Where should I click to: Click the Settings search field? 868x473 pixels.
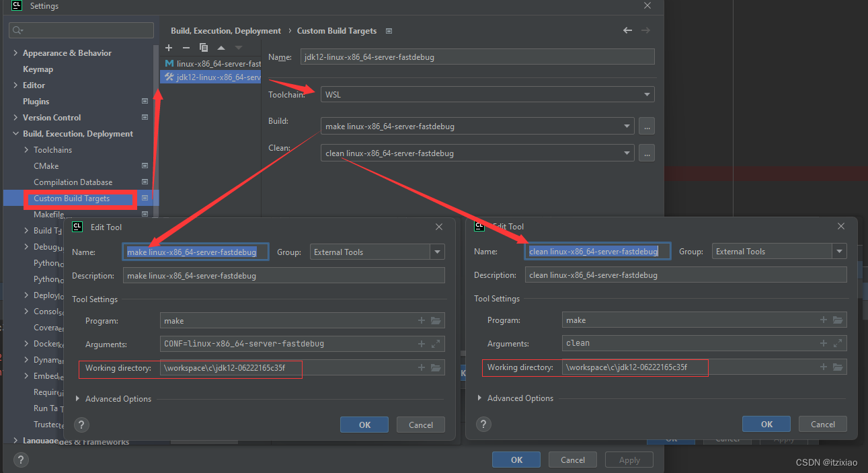point(81,30)
